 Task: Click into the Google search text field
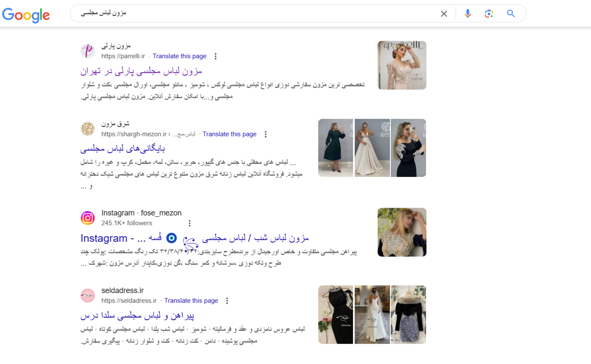coord(241,13)
